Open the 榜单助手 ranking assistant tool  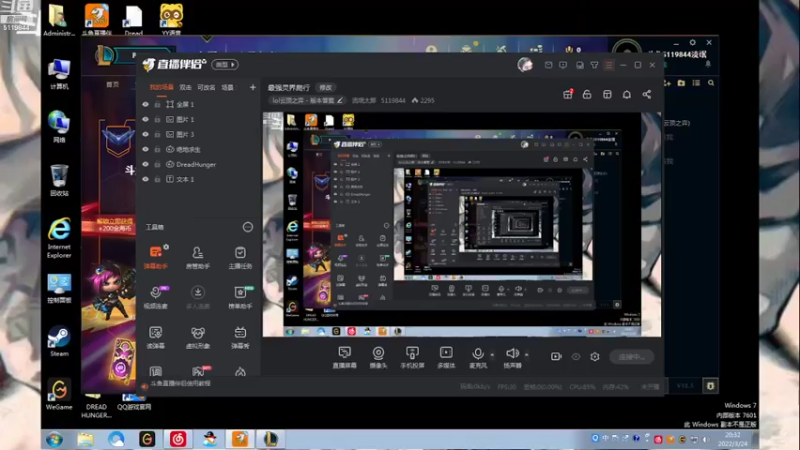(x=240, y=297)
